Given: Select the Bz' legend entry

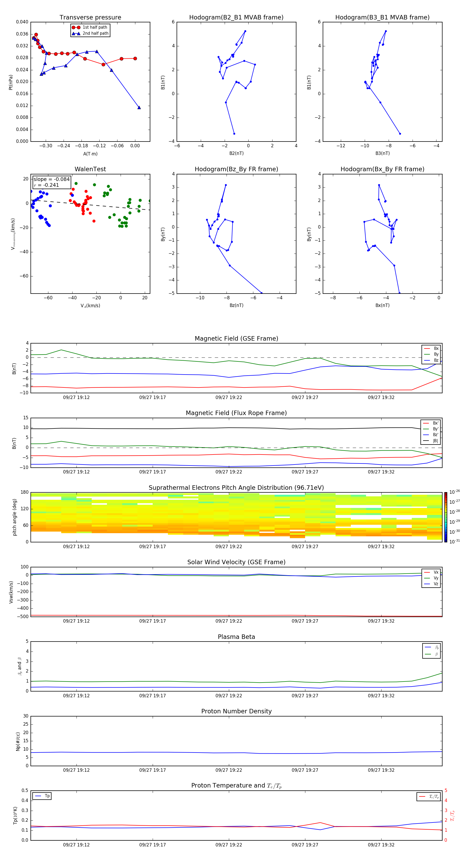Looking at the screenshot, I should (431, 435).
